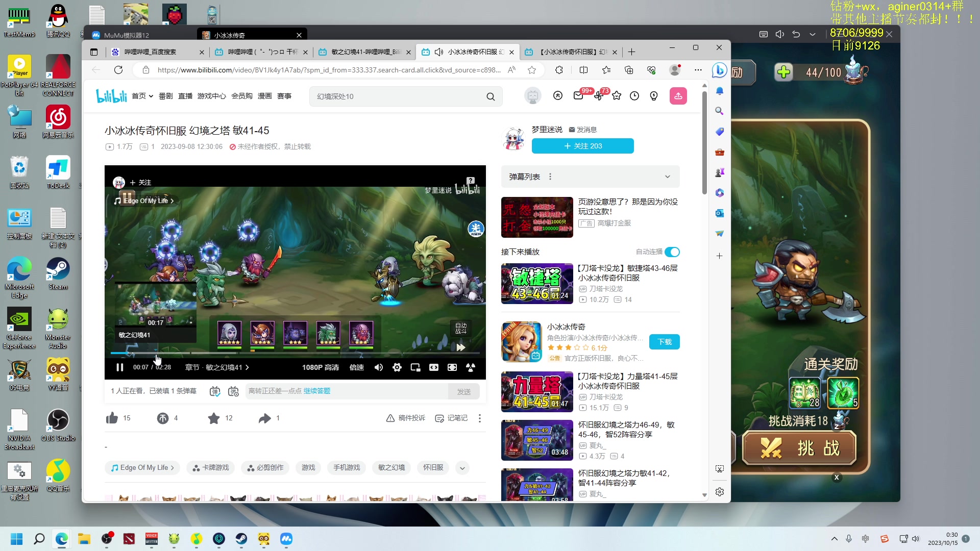Send message to 梦里迷说 via 发消息
The width and height of the screenshot is (980, 551).
[x=583, y=130]
